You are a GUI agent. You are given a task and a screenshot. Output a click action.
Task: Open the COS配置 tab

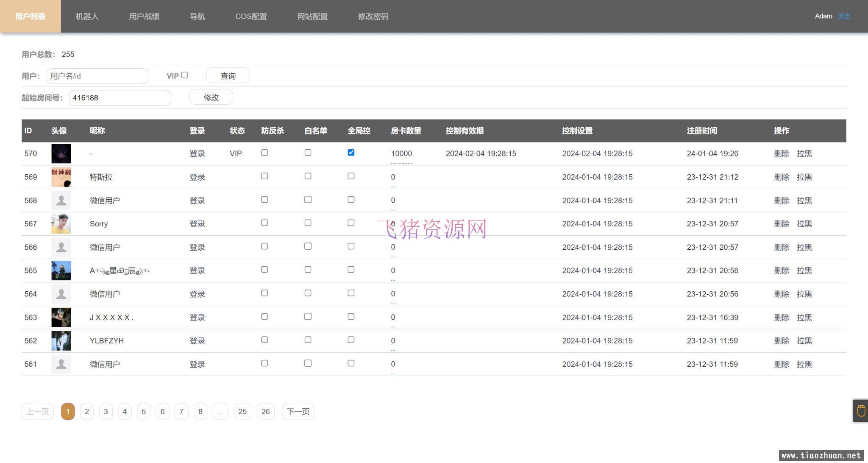coord(251,16)
